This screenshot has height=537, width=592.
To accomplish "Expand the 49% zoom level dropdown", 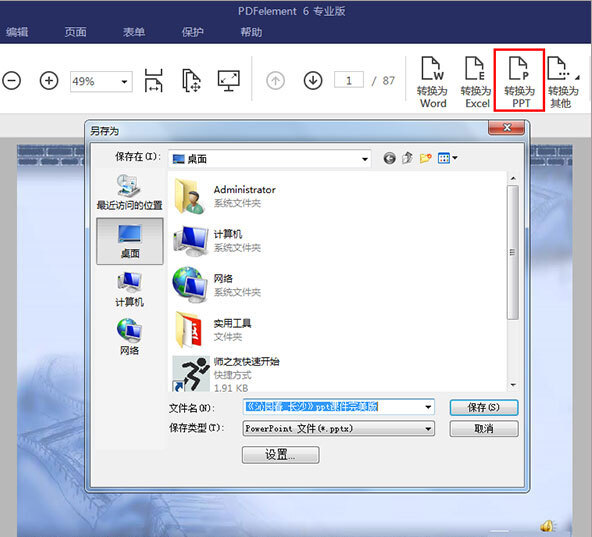I will point(124,82).
